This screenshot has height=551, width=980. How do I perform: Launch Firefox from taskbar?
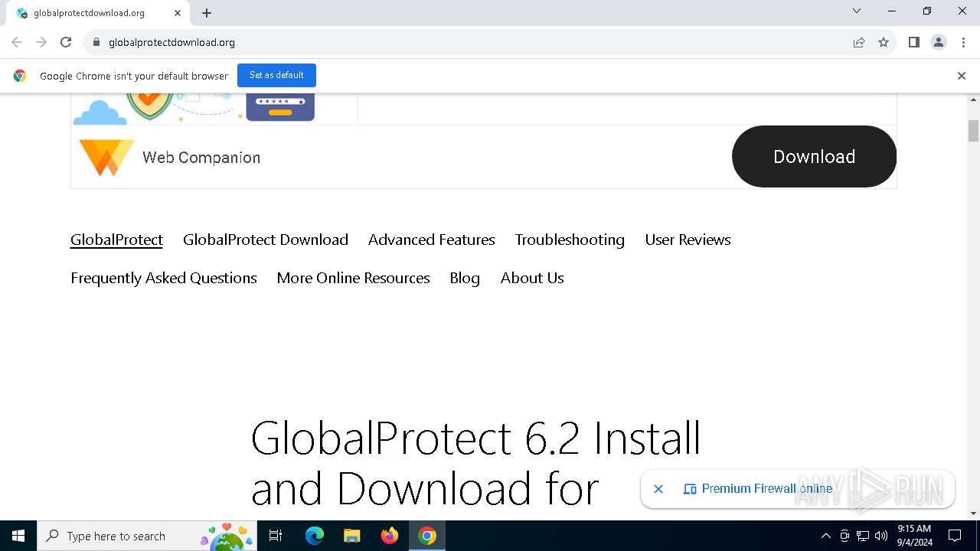pyautogui.click(x=390, y=536)
